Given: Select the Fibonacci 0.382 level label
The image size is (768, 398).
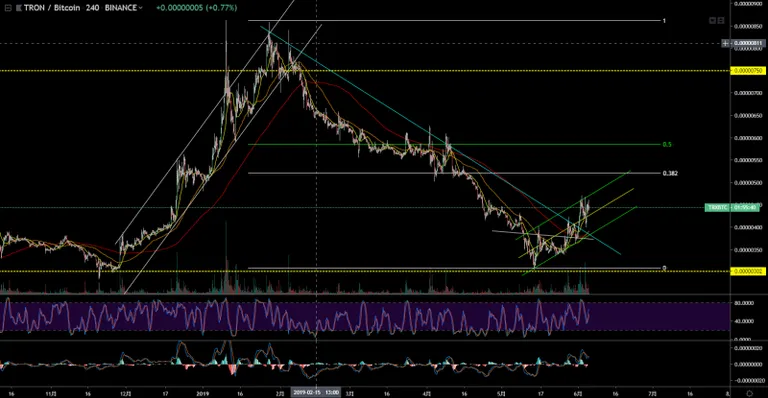Looking at the screenshot, I should click(x=670, y=173).
